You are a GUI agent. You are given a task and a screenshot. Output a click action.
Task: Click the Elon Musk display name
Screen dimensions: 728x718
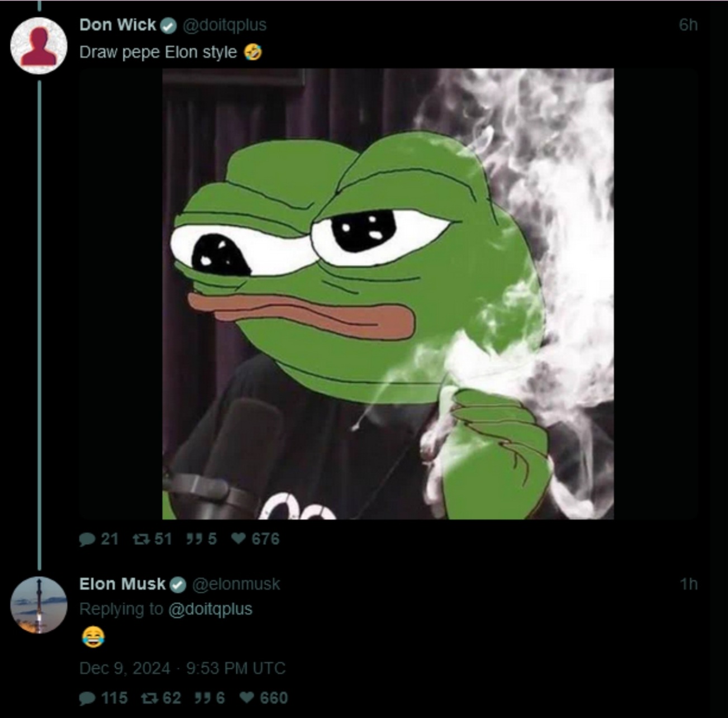tap(122, 584)
